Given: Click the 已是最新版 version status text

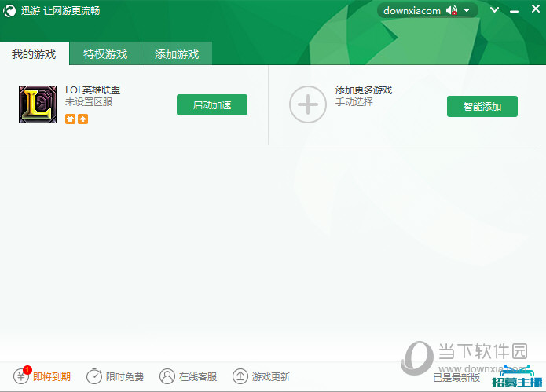Looking at the screenshot, I should (456, 377).
